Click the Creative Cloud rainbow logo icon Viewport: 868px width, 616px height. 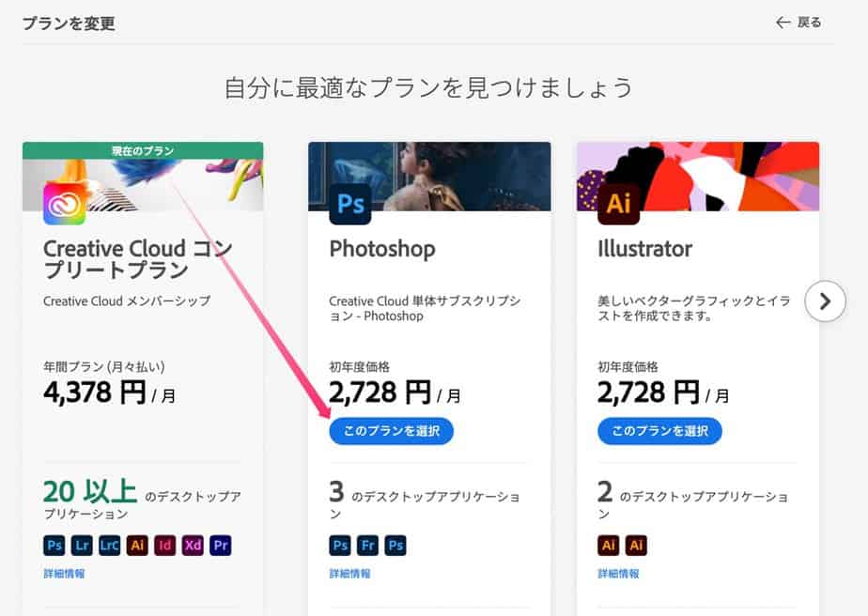pyautogui.click(x=64, y=204)
